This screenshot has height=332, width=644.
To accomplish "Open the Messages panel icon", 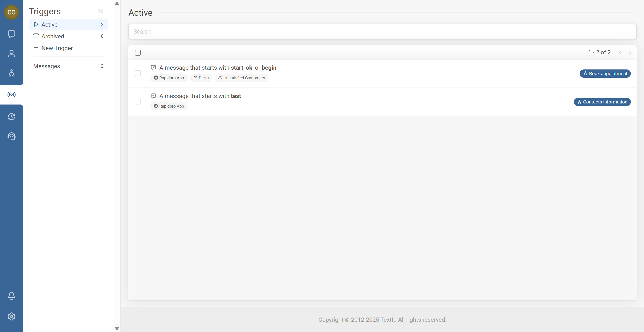I will 11,34.
